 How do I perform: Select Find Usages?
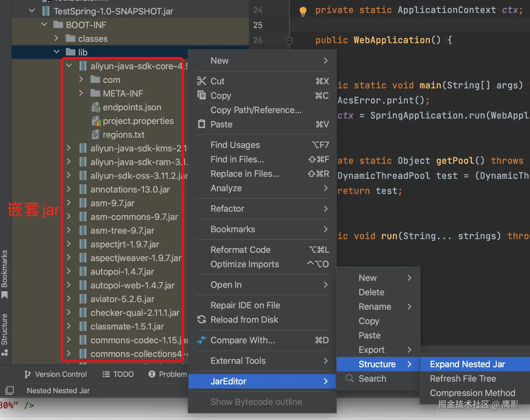pyautogui.click(x=262, y=145)
